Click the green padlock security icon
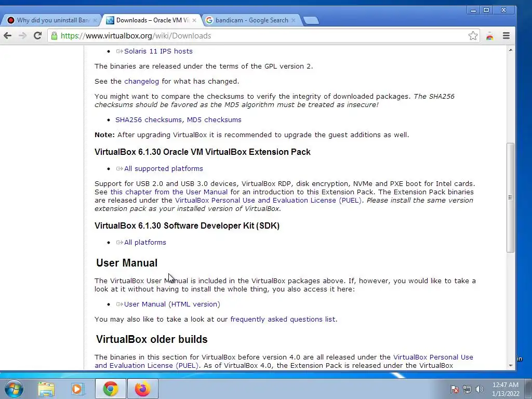 tap(54, 36)
